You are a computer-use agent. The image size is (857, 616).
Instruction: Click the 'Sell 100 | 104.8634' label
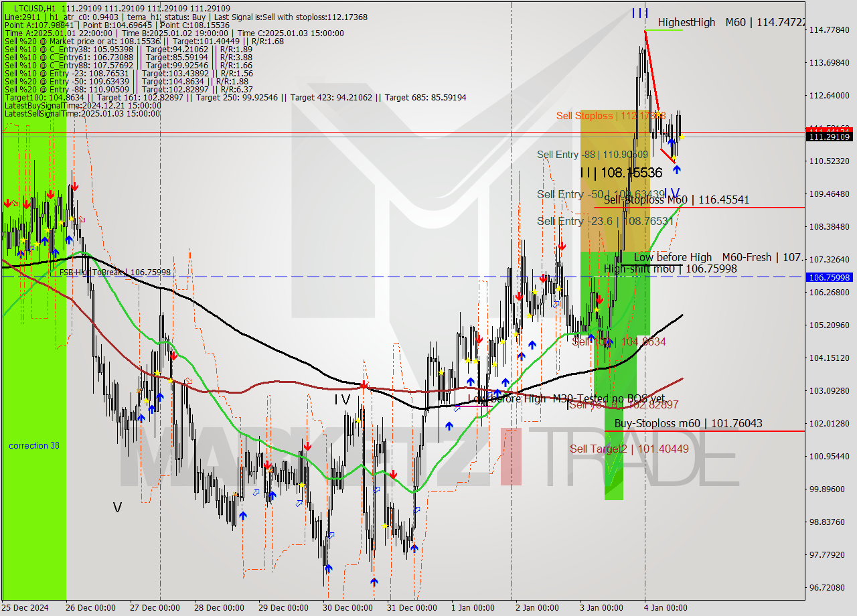tap(619, 341)
